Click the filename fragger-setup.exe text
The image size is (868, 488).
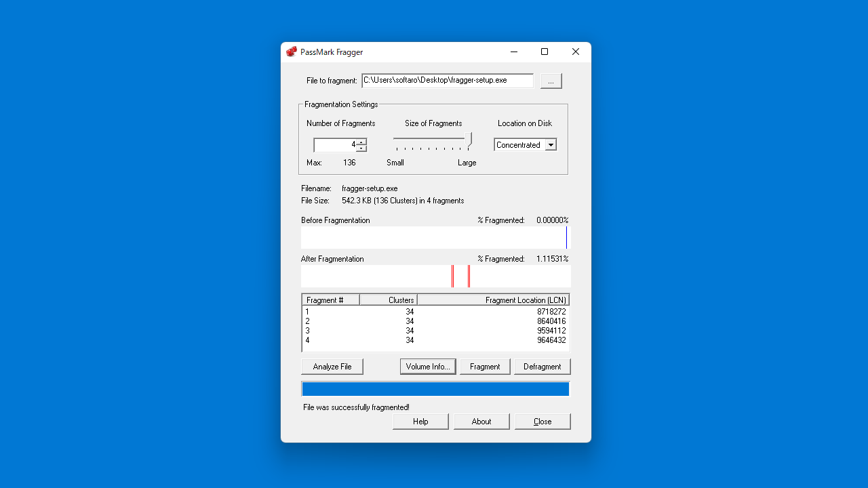click(x=370, y=188)
